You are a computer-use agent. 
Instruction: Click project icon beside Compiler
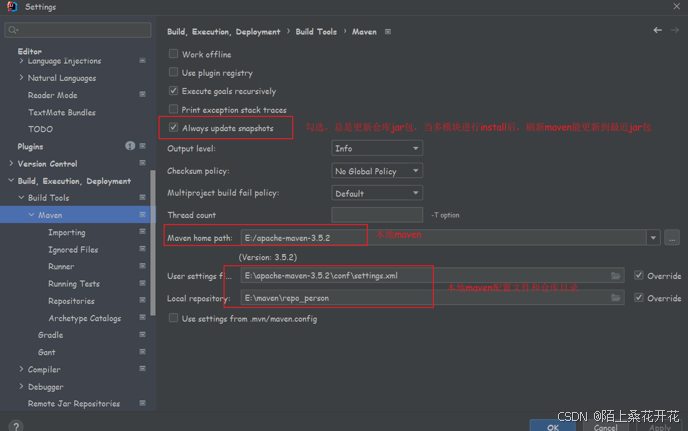(143, 369)
